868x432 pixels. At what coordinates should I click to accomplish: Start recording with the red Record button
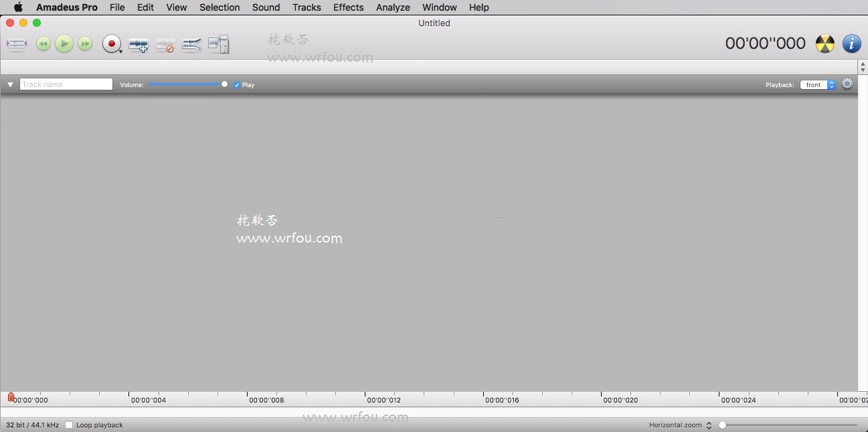(110, 44)
